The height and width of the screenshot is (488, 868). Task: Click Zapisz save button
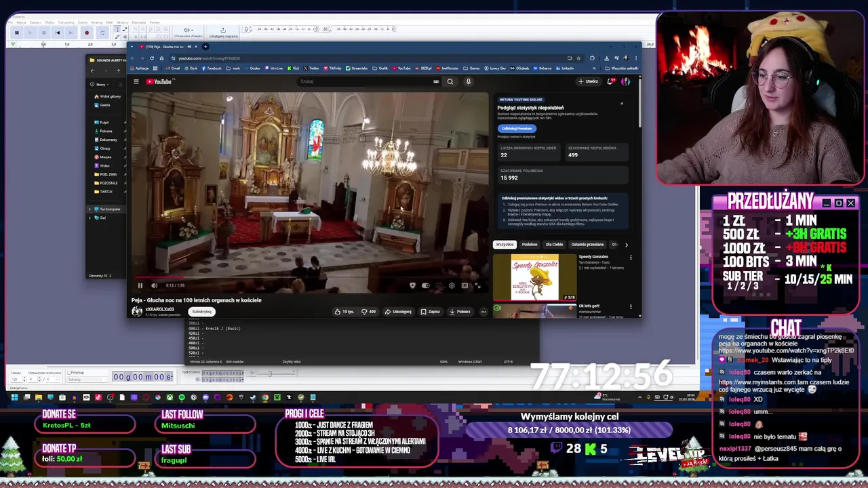[430, 312]
